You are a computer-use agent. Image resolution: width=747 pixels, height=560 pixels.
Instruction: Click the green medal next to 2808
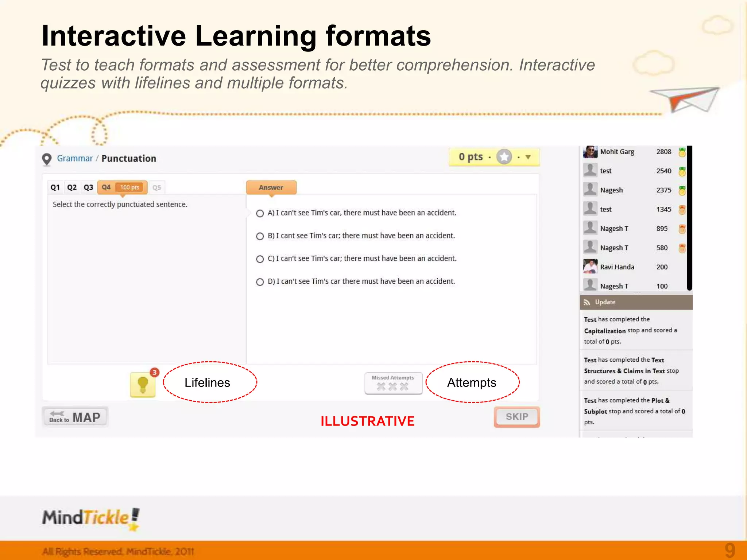682,152
